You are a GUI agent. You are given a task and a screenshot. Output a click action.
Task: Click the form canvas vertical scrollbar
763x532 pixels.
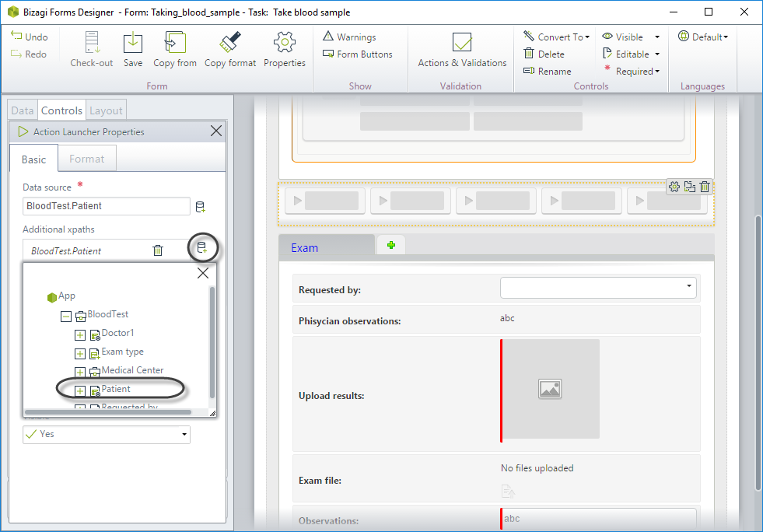click(758, 353)
